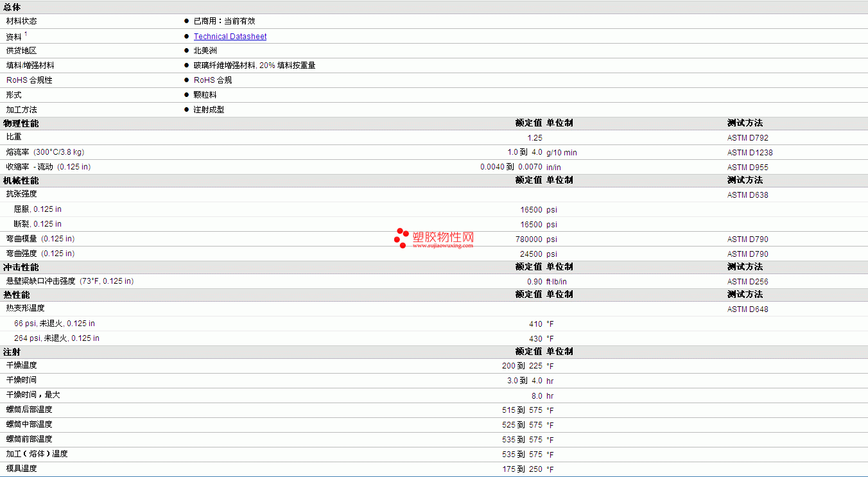868x477 pixels.
Task: Click the 冲击性能 section header
Action: [x=21, y=267]
